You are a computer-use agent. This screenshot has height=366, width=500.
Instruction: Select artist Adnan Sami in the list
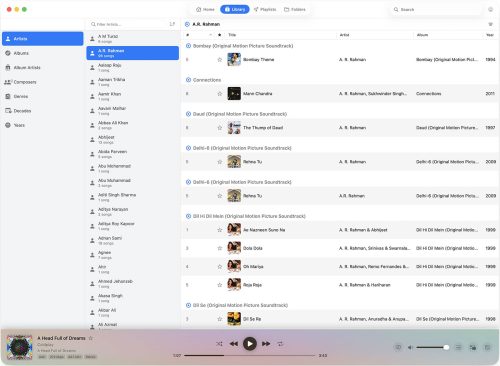133,240
